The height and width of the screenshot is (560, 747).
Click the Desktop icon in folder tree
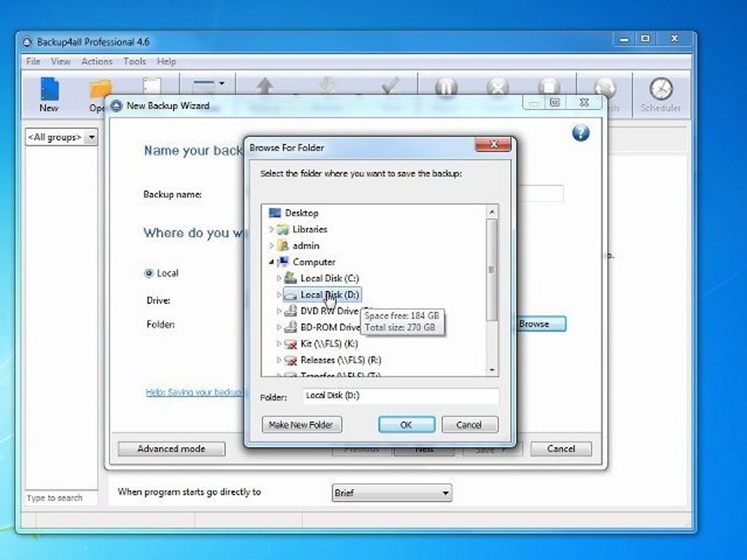click(x=275, y=212)
